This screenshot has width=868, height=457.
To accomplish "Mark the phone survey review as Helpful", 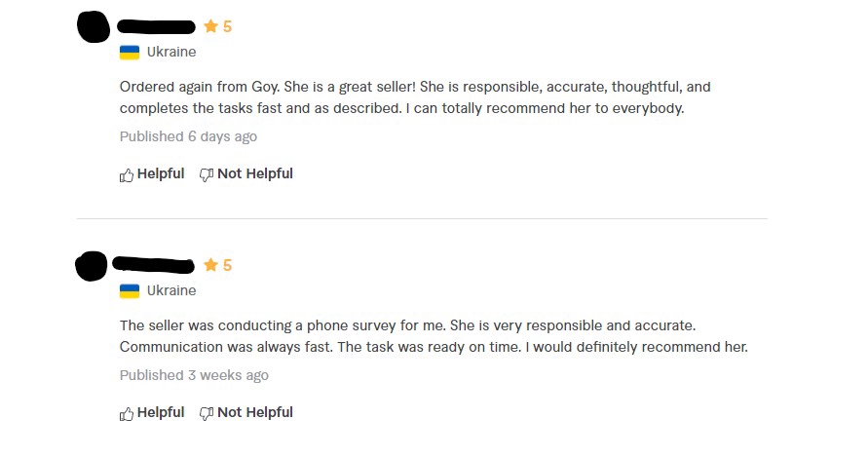I will (x=152, y=413).
